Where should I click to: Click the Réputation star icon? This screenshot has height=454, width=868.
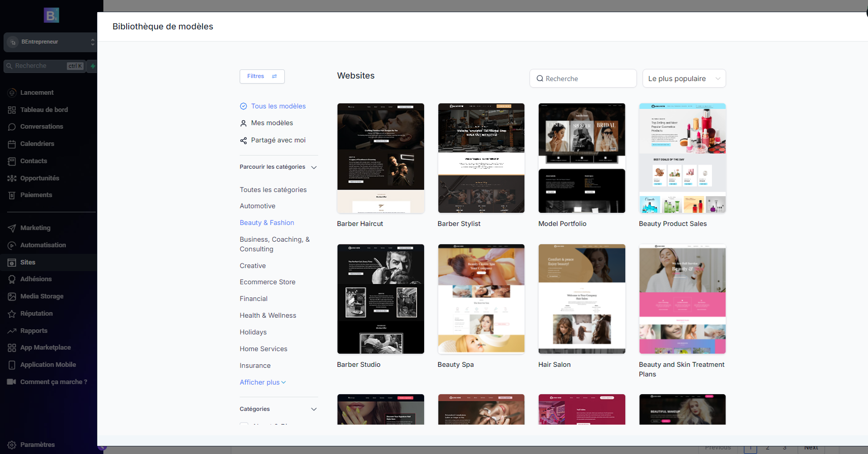coord(12,314)
